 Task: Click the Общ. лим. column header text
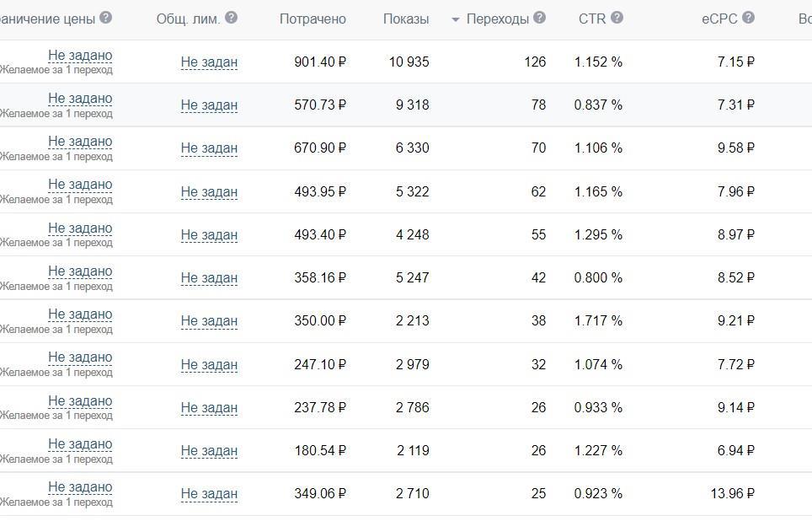[x=188, y=19]
